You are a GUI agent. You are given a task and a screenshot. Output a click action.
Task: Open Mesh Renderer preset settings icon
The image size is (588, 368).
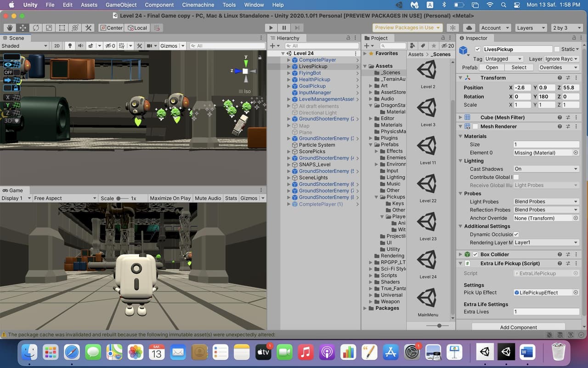tap(568, 126)
